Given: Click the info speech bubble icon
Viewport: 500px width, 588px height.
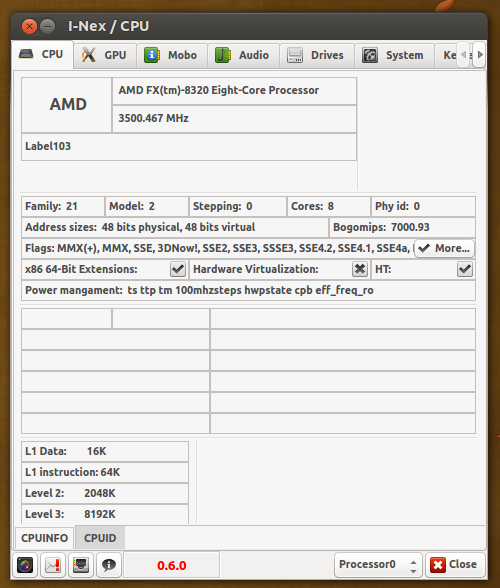Looking at the screenshot, I should (109, 565).
